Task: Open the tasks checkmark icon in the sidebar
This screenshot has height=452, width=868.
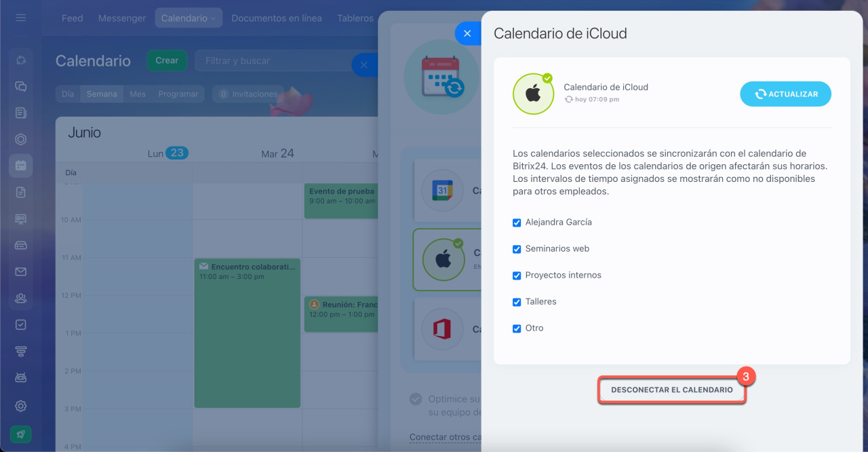Action: (20, 324)
